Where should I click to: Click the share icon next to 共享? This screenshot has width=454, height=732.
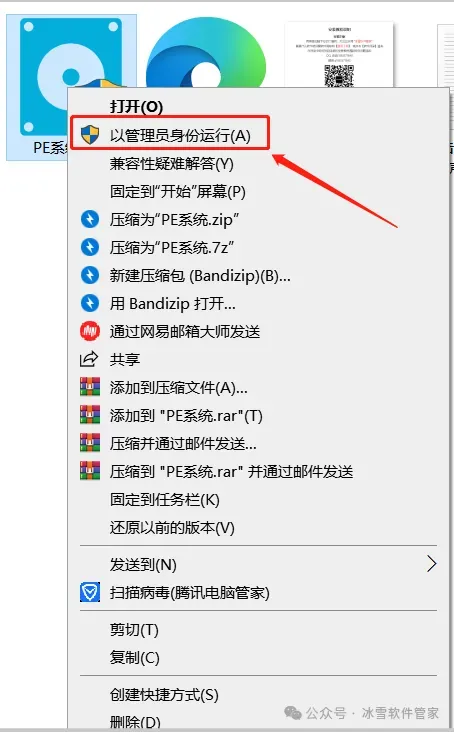[89, 359]
